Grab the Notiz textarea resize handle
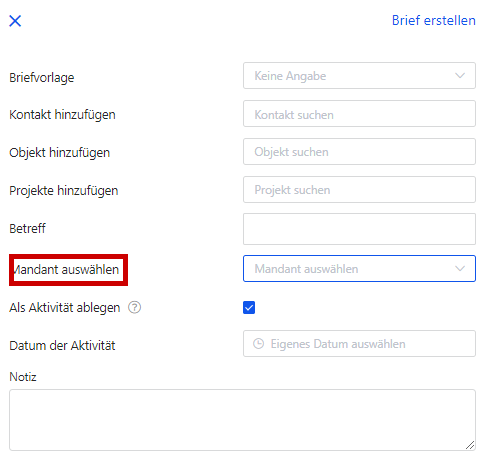The height and width of the screenshot is (465, 492). pyautogui.click(x=470, y=445)
